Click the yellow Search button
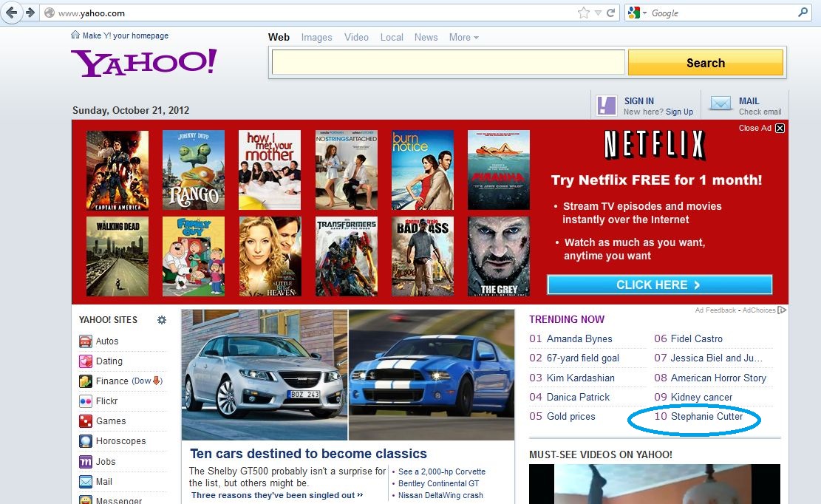The height and width of the screenshot is (504, 821). 705,63
